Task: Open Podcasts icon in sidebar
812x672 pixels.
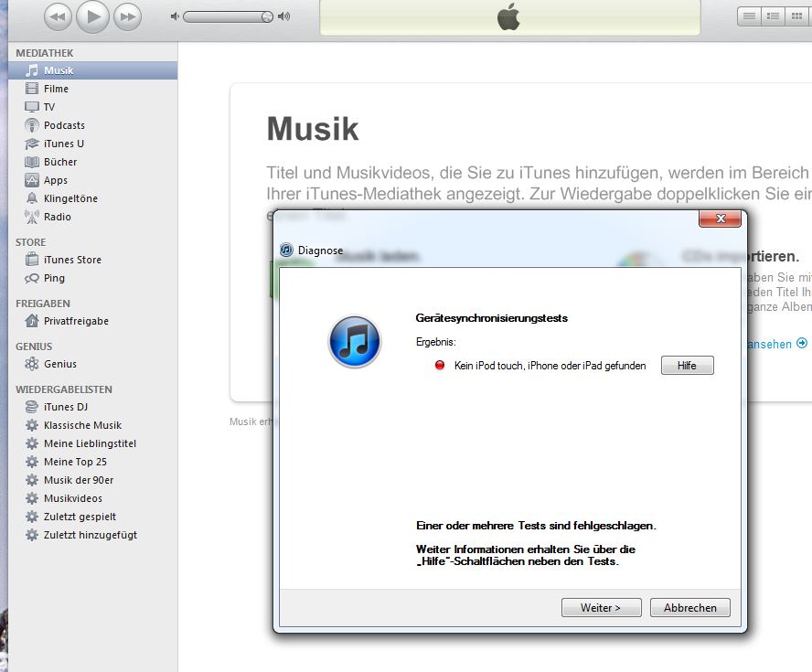Action: [32, 125]
